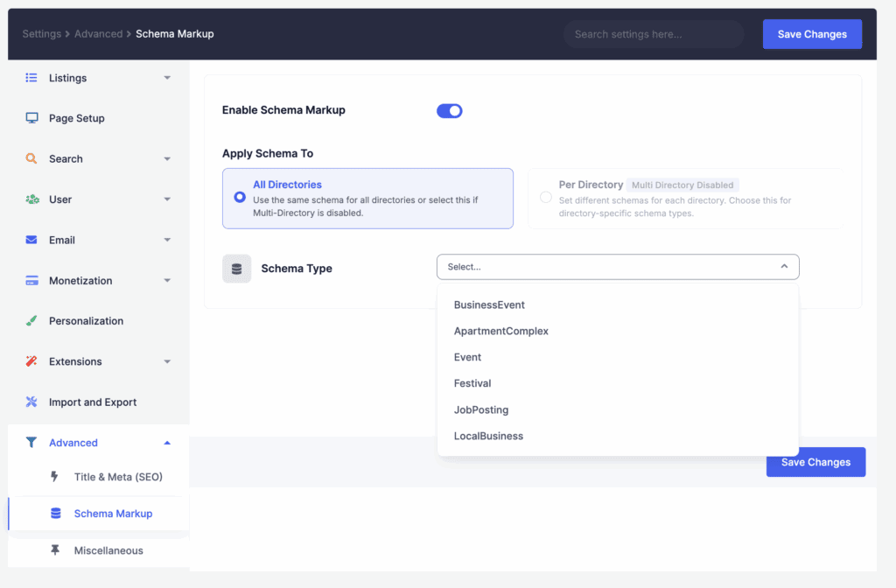The width and height of the screenshot is (896, 588).
Task: Expand the Listings menu arrow
Action: coord(167,78)
